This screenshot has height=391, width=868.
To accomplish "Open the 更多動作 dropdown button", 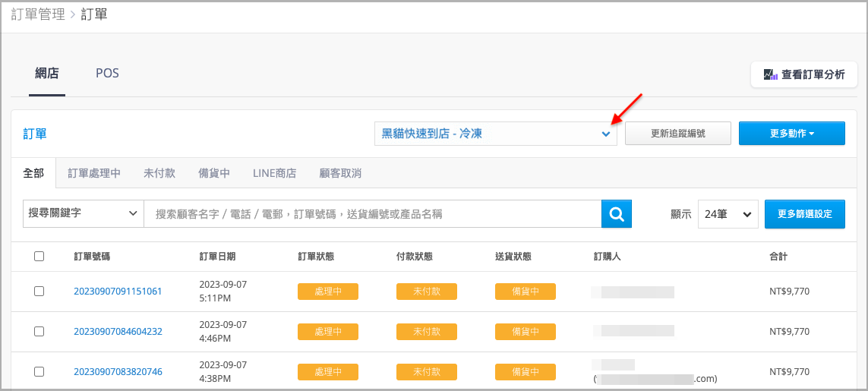I will point(791,134).
